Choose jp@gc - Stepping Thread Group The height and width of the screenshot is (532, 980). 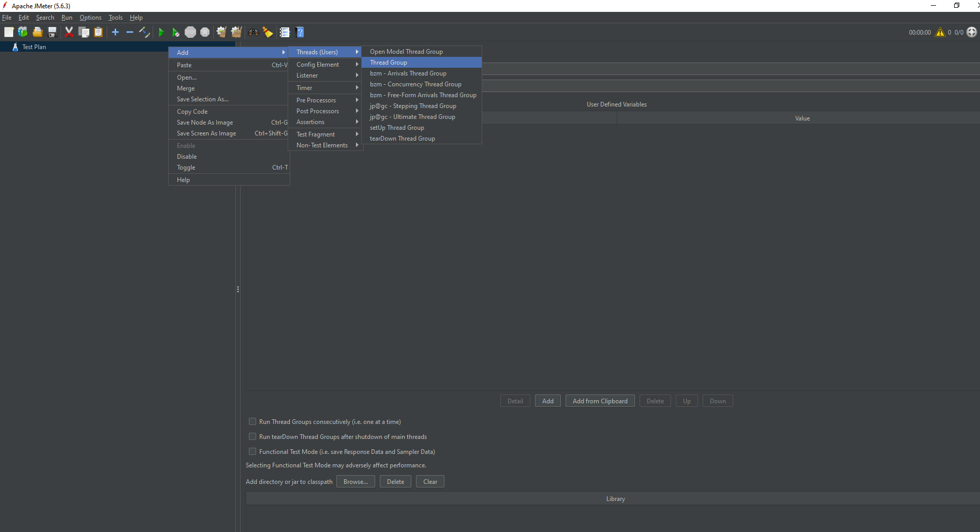pos(422,105)
